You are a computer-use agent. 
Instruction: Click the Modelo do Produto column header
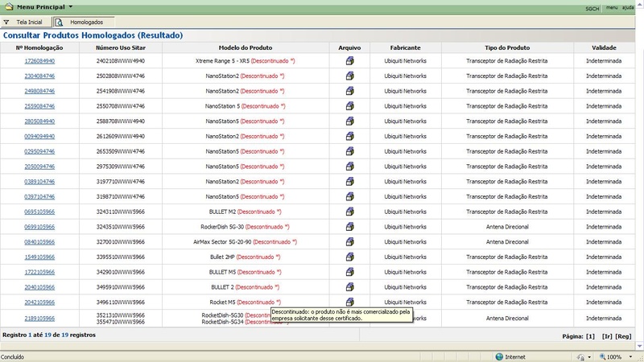pyautogui.click(x=246, y=47)
